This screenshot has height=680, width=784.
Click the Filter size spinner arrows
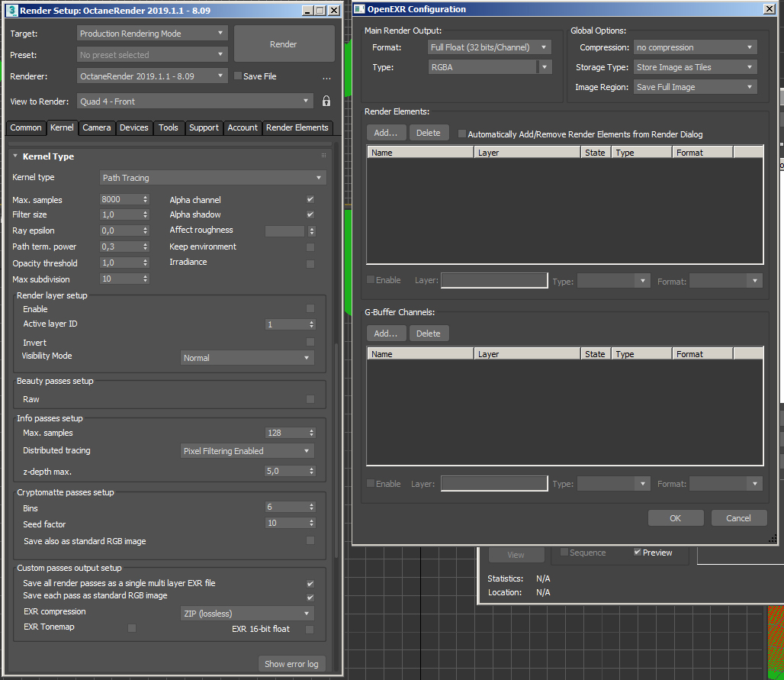(x=146, y=214)
